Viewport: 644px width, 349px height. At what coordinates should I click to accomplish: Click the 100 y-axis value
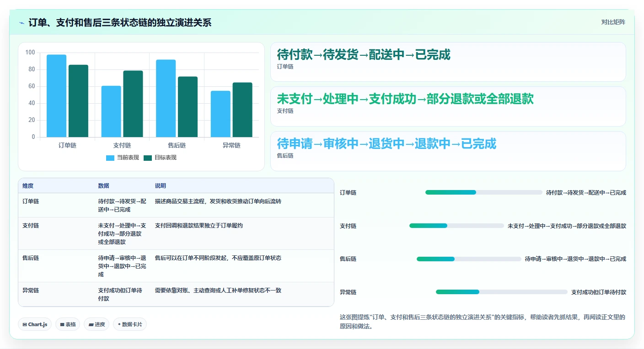tap(30, 53)
